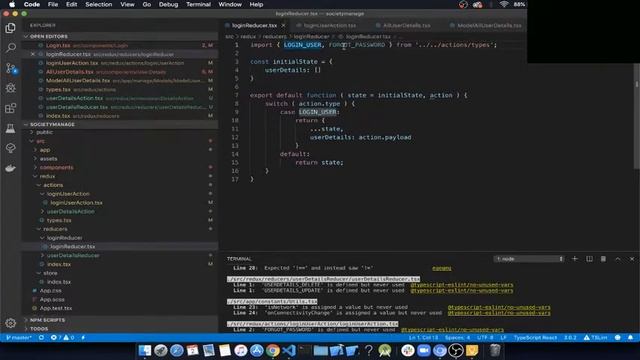Open the Debug menu in menu bar

click(168, 4)
